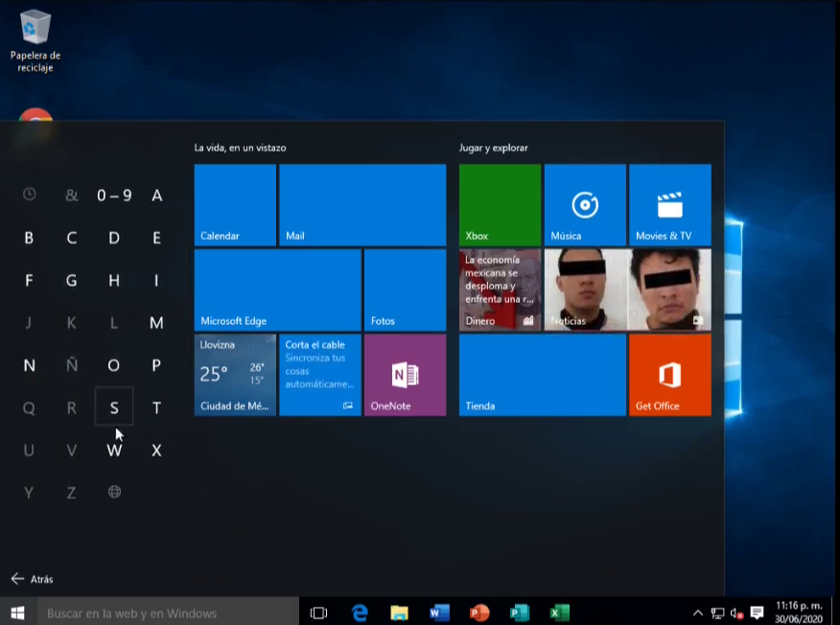Expand hidden system tray icons
The height and width of the screenshot is (625, 840).
697,613
